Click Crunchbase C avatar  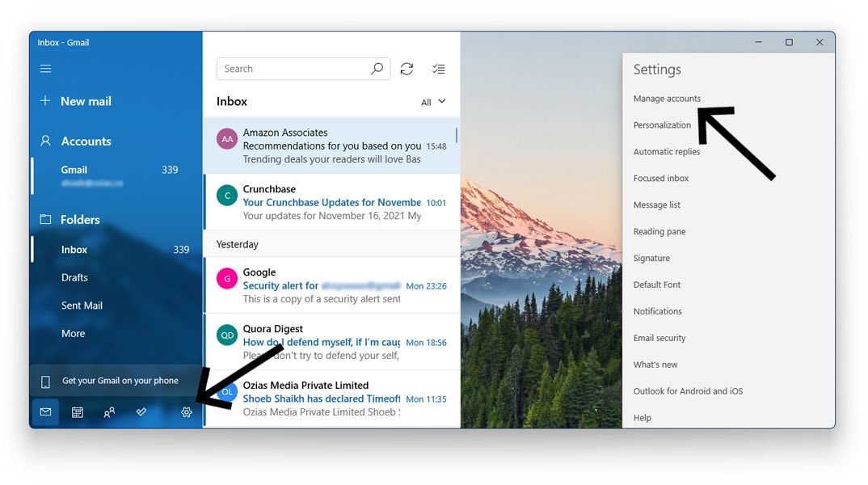[227, 196]
